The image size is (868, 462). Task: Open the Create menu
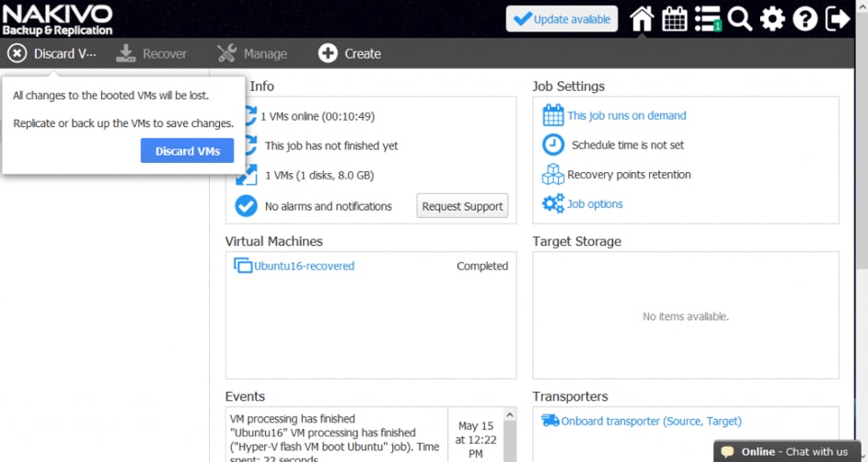point(350,53)
